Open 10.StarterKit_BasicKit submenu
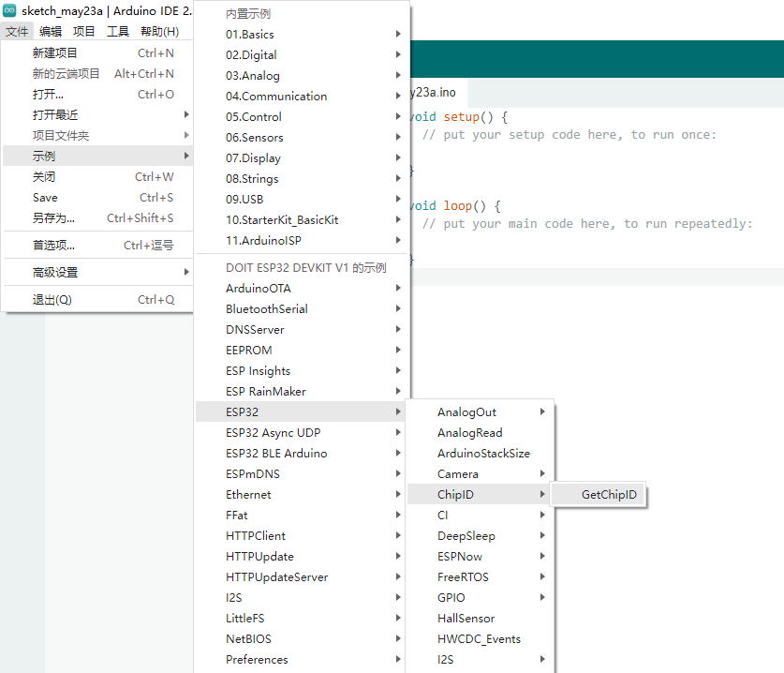784x673 pixels. point(302,219)
